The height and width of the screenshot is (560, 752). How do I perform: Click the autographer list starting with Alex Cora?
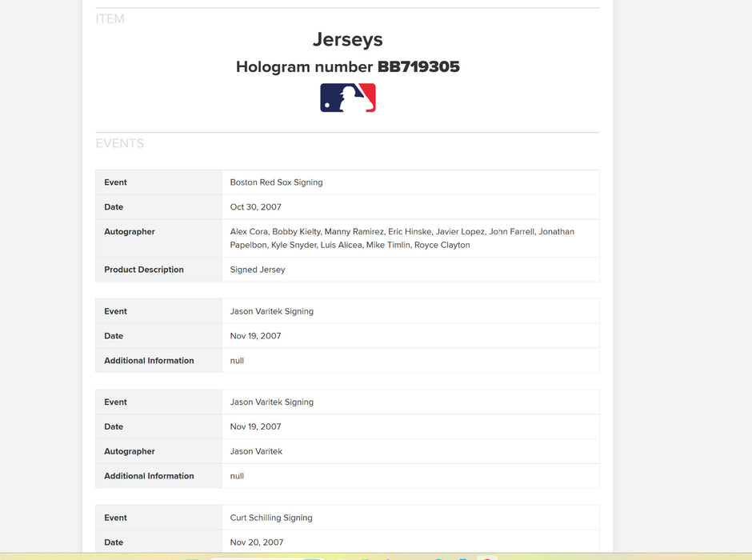coord(402,238)
